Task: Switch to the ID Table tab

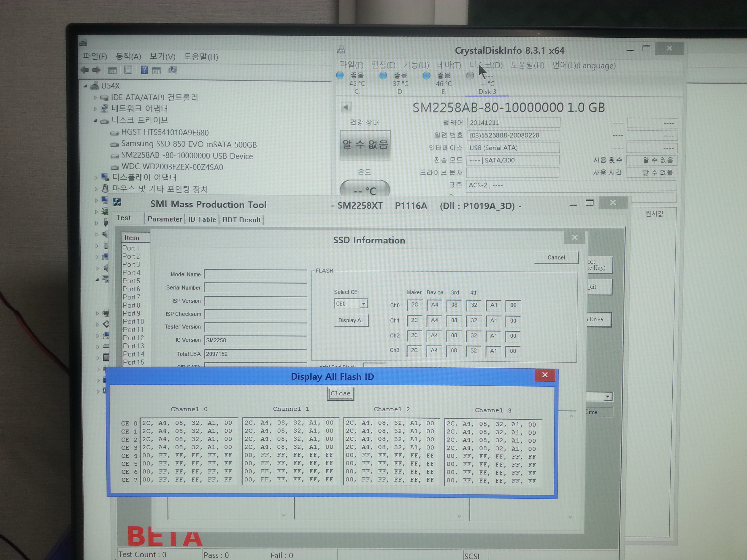Action: [x=202, y=219]
